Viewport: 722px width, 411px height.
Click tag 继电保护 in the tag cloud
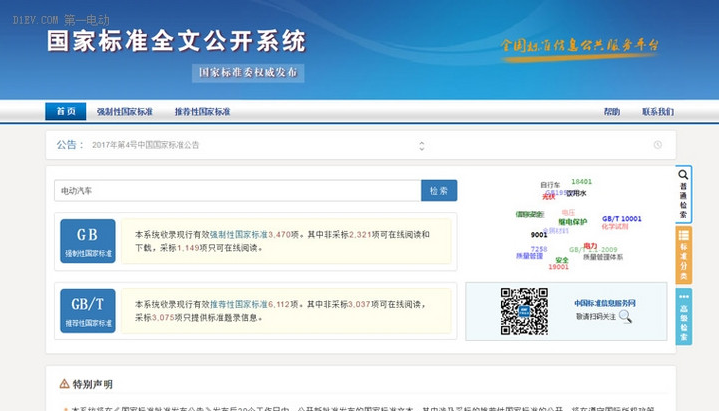(x=573, y=222)
